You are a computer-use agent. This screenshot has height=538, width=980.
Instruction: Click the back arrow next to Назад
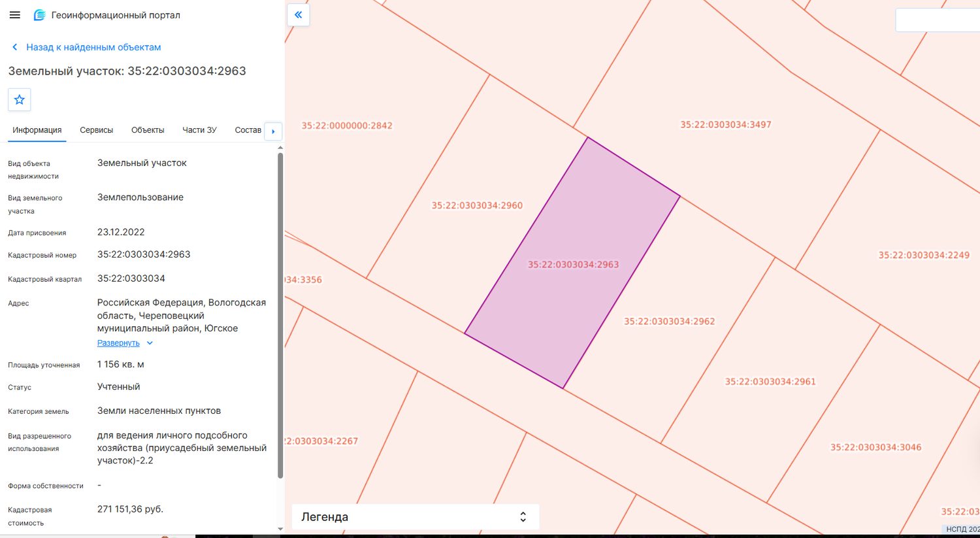pyautogui.click(x=15, y=47)
